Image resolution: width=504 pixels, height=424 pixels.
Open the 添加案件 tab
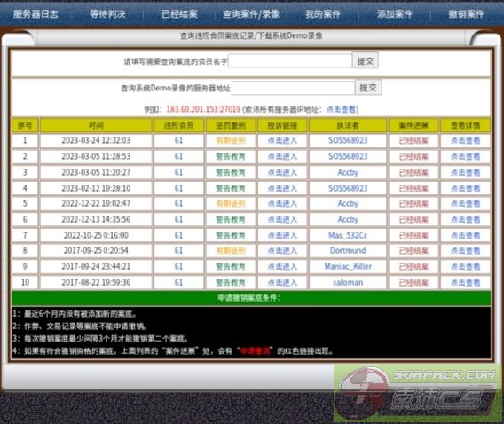pyautogui.click(x=394, y=14)
